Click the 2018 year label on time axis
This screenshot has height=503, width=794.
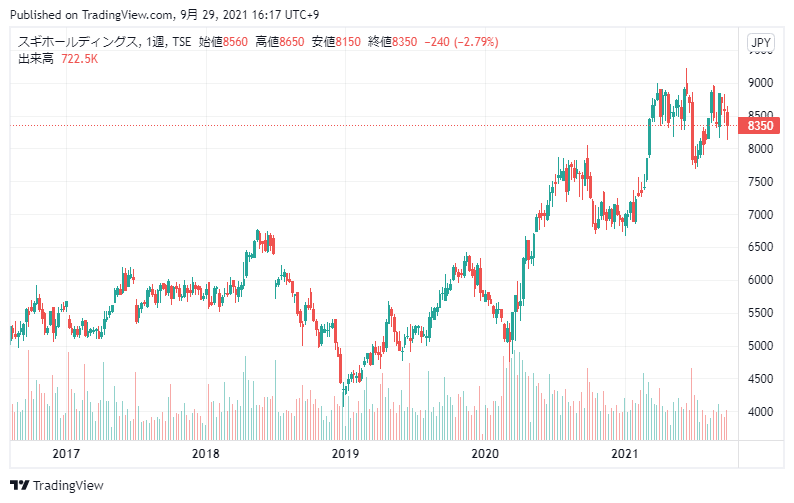coord(206,453)
